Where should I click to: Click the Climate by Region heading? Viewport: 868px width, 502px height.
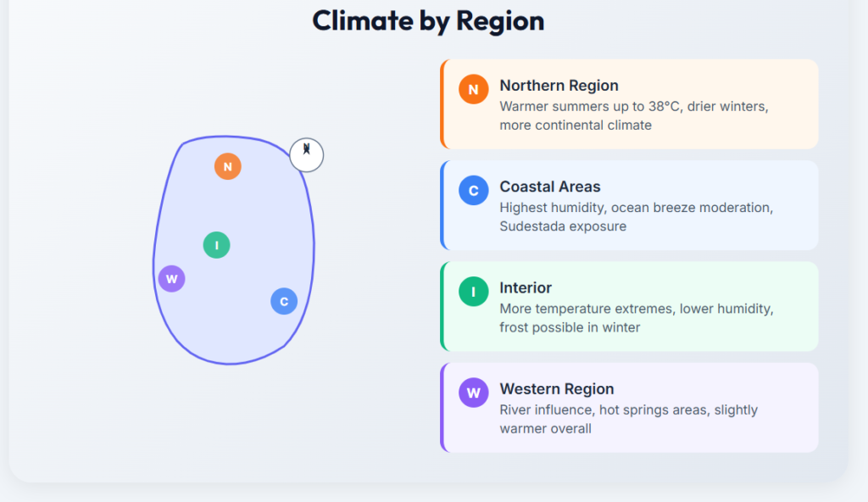[428, 20]
